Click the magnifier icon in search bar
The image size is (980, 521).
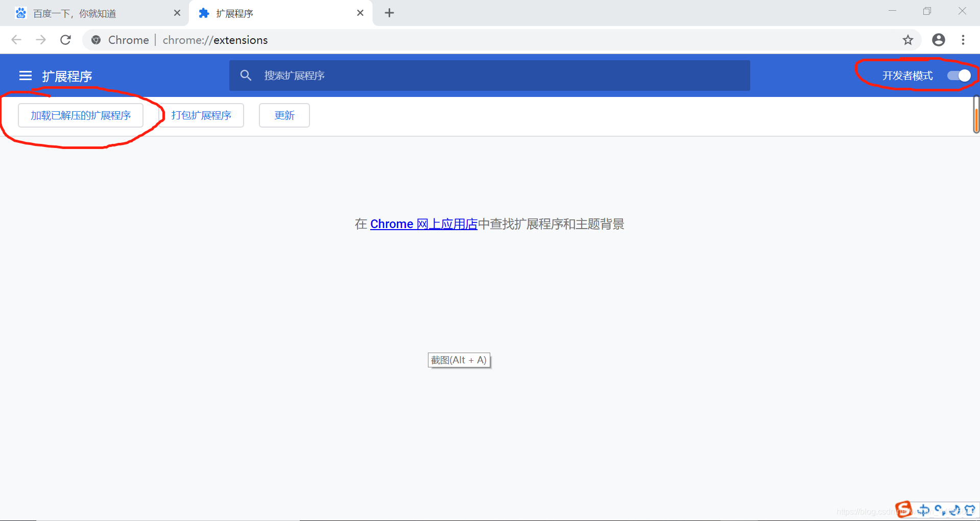(x=246, y=76)
